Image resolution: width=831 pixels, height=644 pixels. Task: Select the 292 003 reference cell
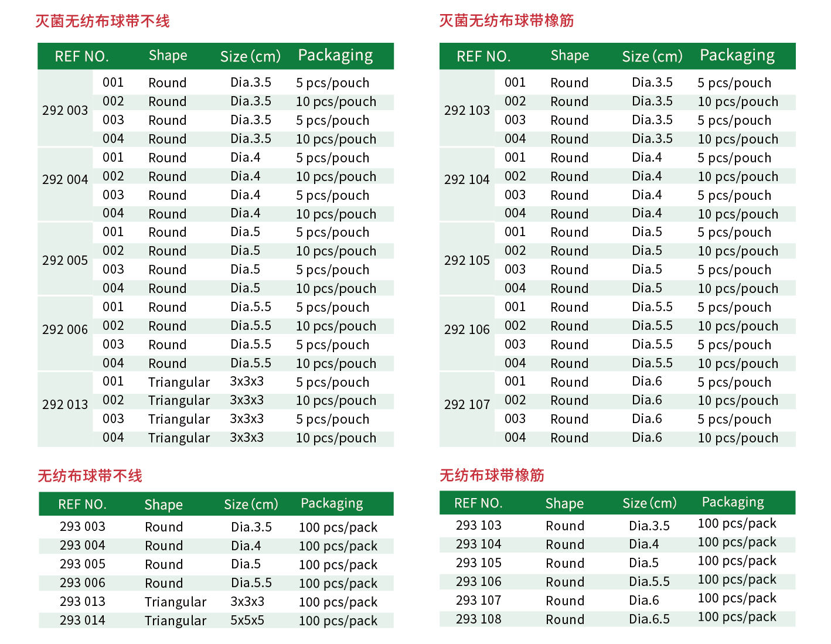point(65,110)
